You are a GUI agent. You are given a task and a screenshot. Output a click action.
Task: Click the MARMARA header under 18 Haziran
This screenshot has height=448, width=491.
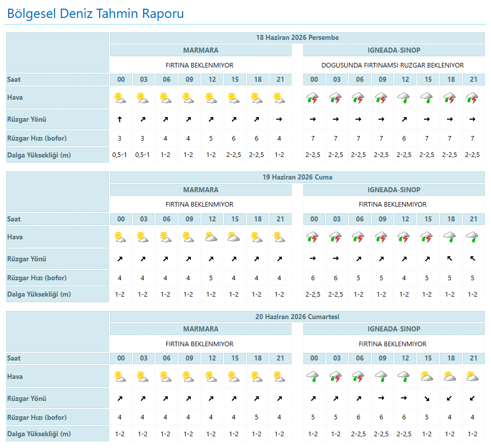click(200, 51)
